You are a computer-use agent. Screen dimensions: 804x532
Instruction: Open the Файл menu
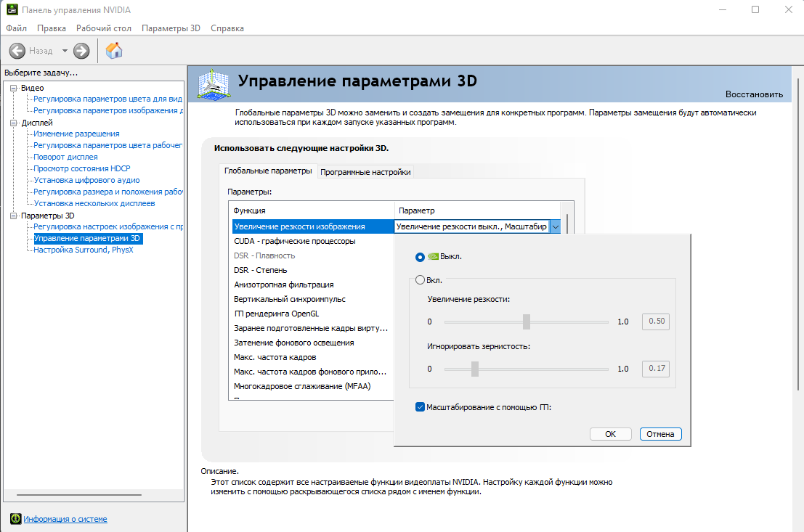point(17,28)
